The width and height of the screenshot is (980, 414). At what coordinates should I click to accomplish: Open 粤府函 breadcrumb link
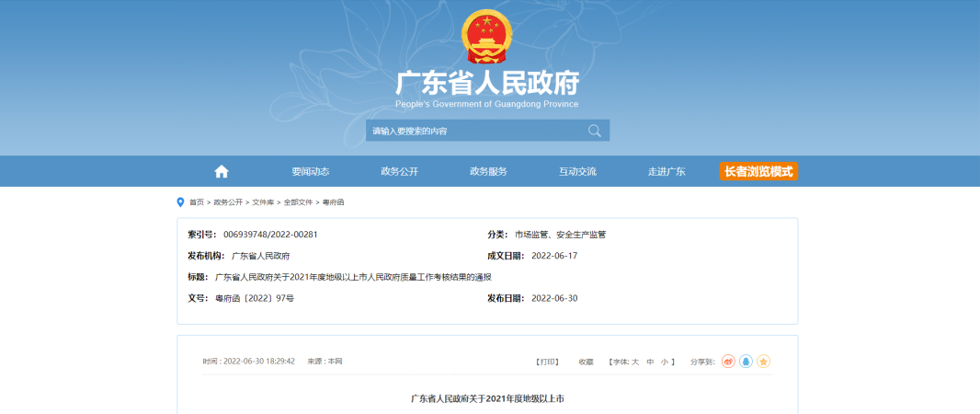(x=333, y=202)
